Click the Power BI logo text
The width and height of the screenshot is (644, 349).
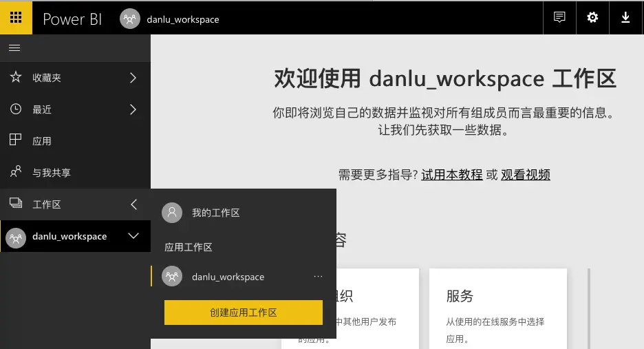pyautogui.click(x=72, y=19)
